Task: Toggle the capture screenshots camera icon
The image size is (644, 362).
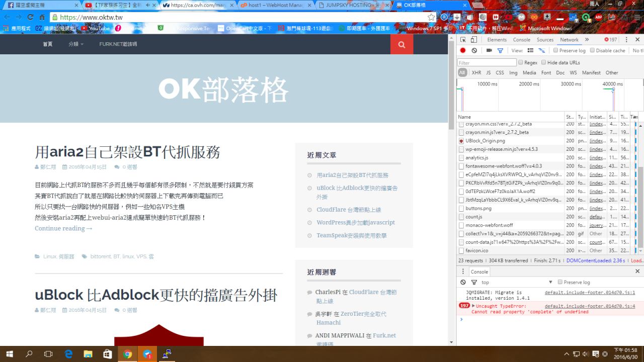Action: click(489, 50)
